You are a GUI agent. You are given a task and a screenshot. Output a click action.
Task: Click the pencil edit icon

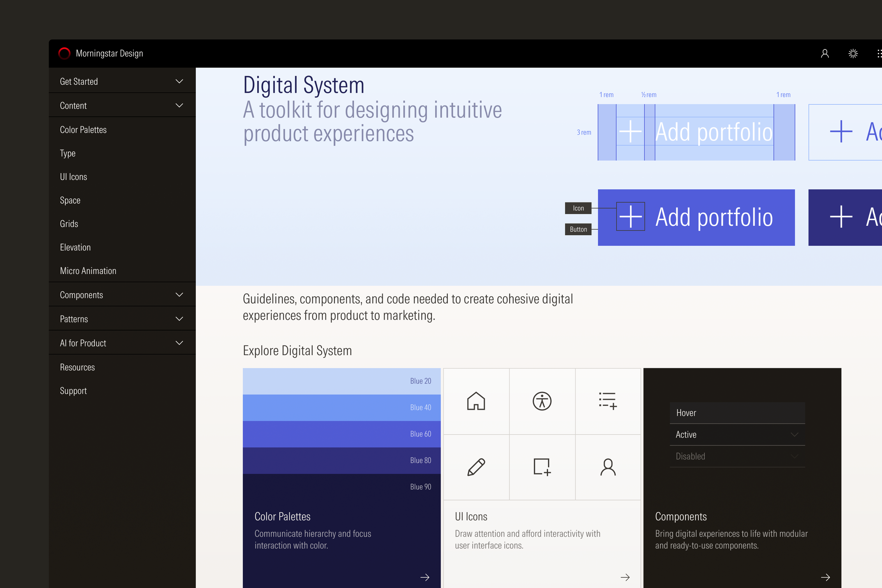pyautogui.click(x=476, y=467)
